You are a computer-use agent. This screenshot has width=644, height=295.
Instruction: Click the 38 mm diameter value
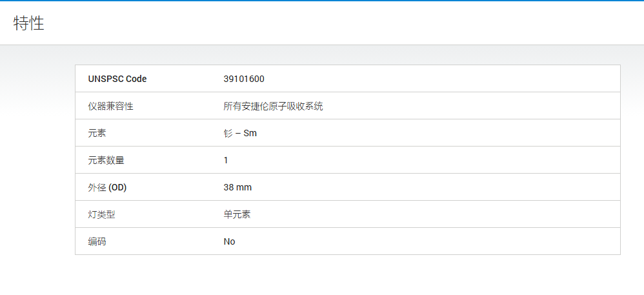pyautogui.click(x=237, y=188)
